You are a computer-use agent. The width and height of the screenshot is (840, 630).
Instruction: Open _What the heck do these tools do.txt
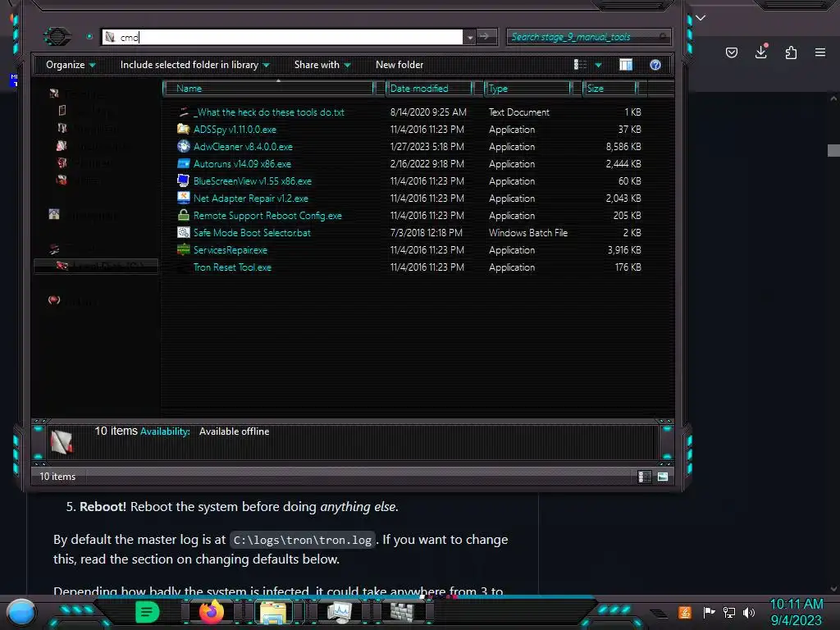269,112
